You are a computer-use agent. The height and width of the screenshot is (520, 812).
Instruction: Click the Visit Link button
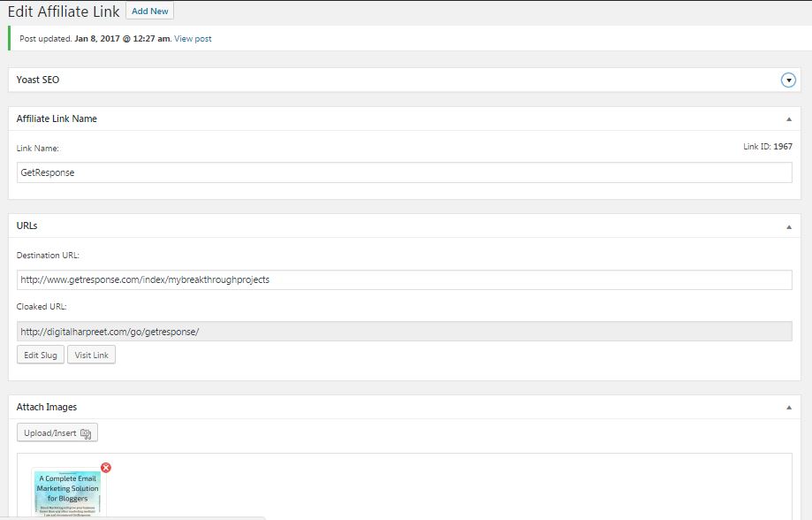click(91, 356)
